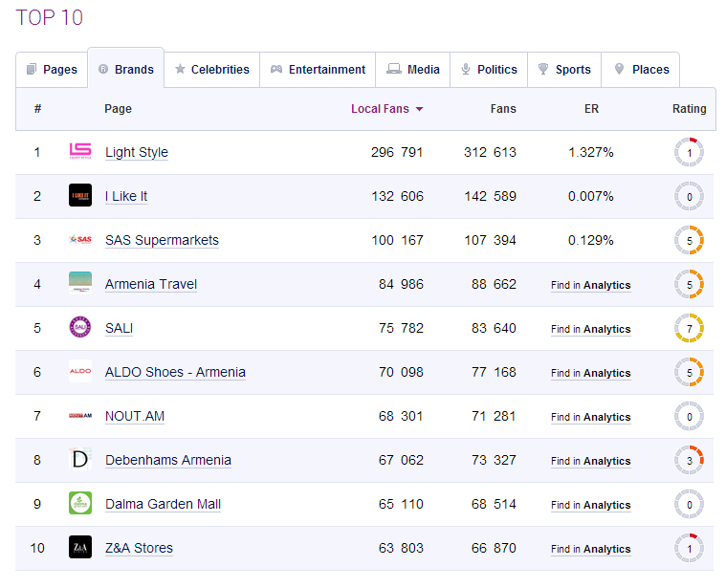
Task: Switch to the Celebrities tab
Action: pyautogui.click(x=211, y=70)
